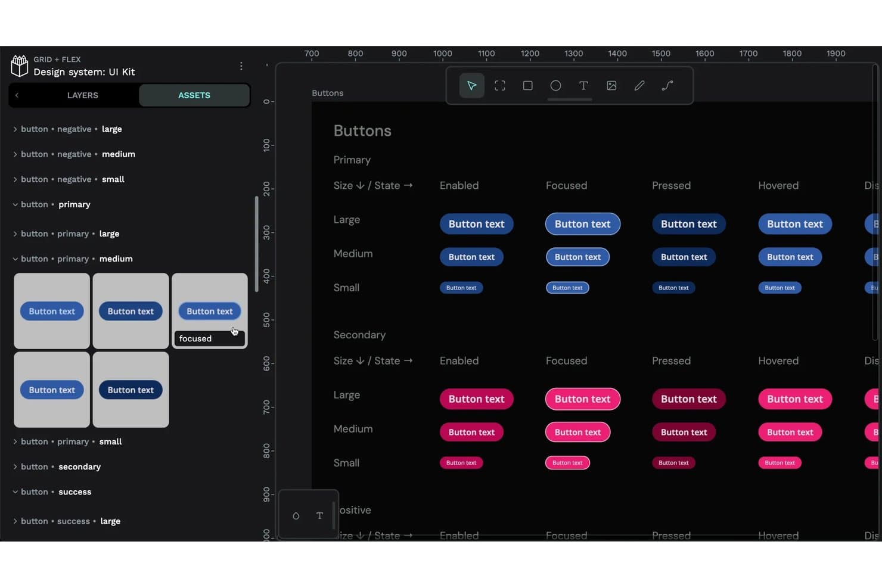This screenshot has height=588, width=882.
Task: Click the collapse handle under the top toolbar
Action: click(x=570, y=99)
